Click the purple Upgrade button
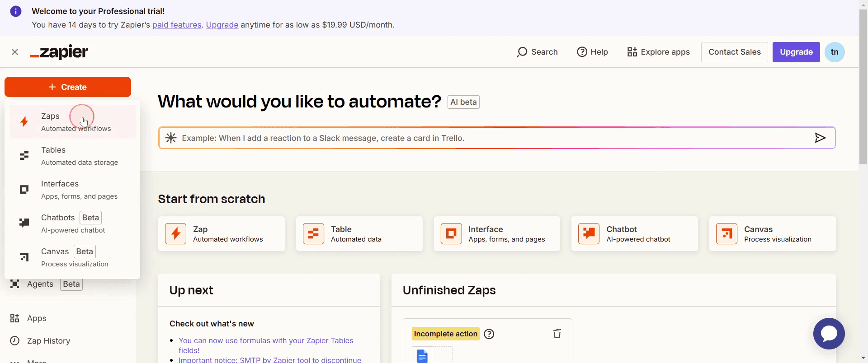 point(796,52)
